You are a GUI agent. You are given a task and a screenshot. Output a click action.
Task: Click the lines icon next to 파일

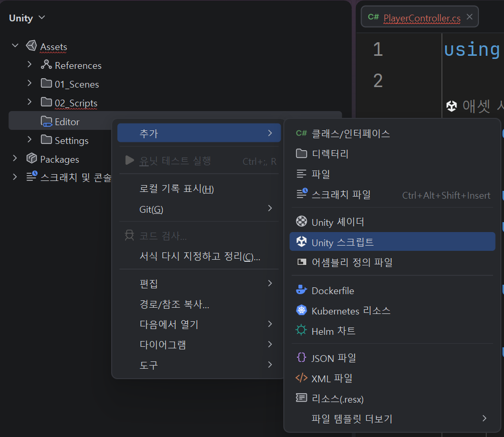tap(301, 174)
